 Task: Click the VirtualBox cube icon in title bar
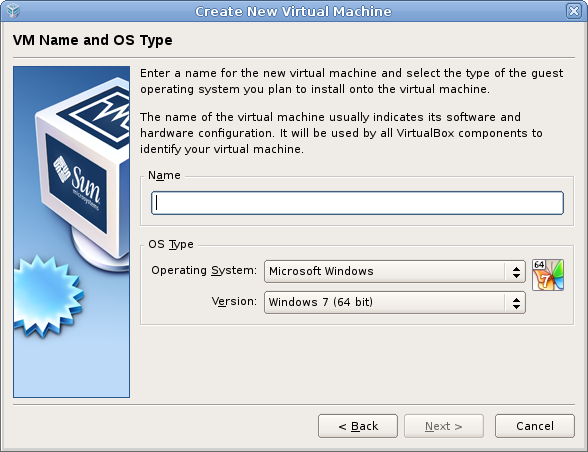(x=13, y=11)
